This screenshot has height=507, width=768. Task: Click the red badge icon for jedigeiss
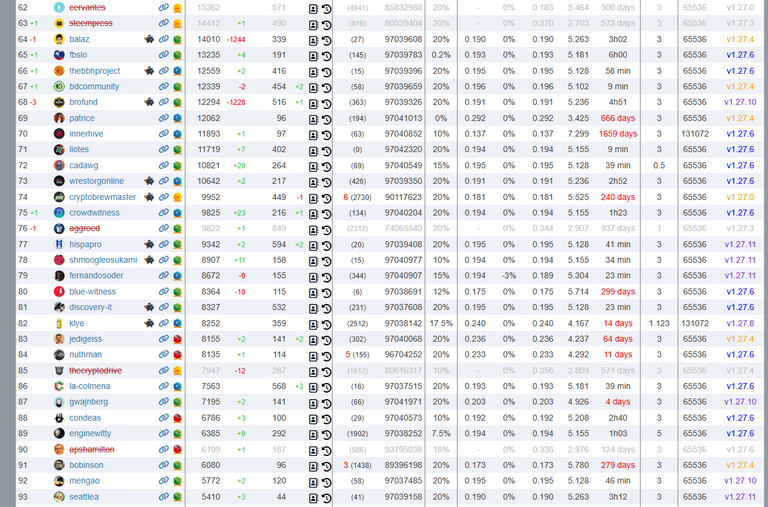click(177, 339)
